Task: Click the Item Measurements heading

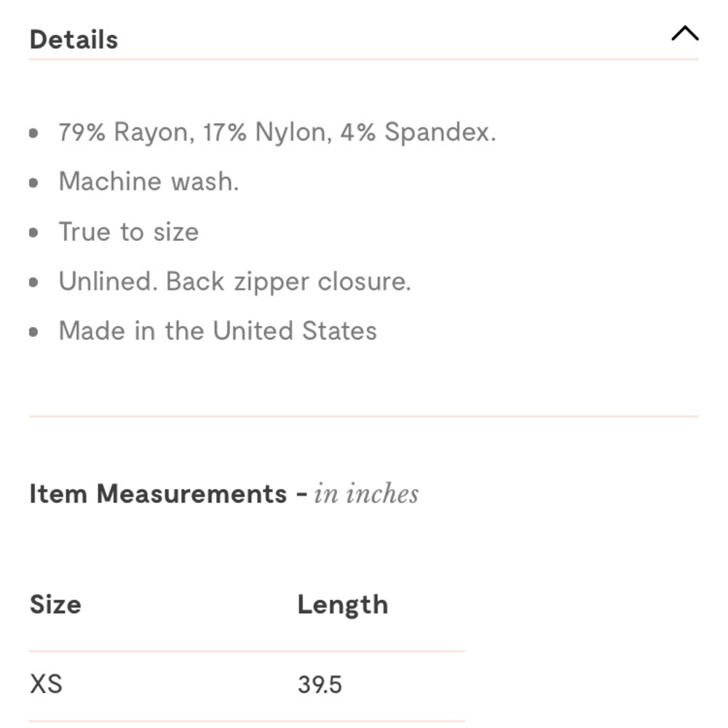Action: click(158, 494)
